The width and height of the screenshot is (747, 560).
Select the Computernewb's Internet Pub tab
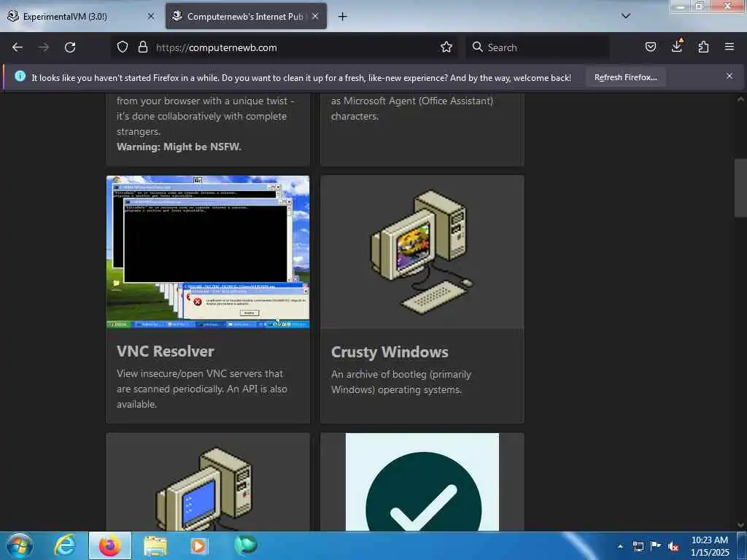[x=246, y=16]
